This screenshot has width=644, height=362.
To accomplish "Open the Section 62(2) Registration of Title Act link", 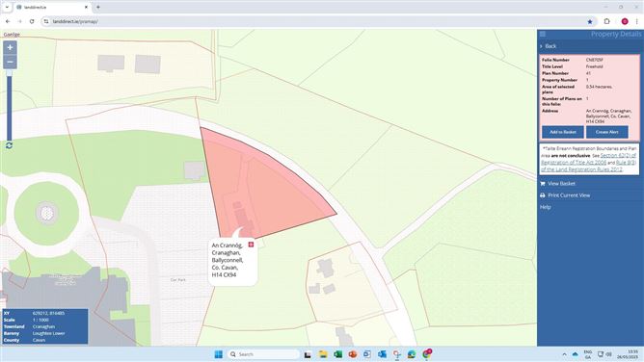I will pyautogui.click(x=588, y=159).
